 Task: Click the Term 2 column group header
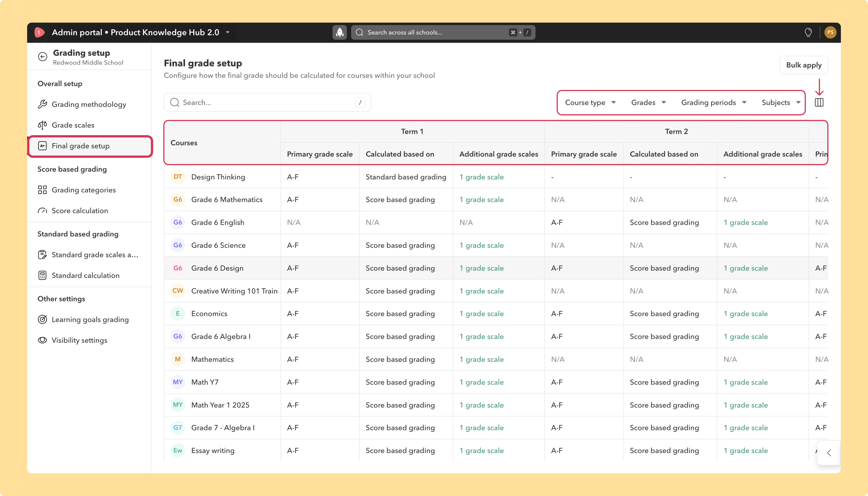(676, 131)
